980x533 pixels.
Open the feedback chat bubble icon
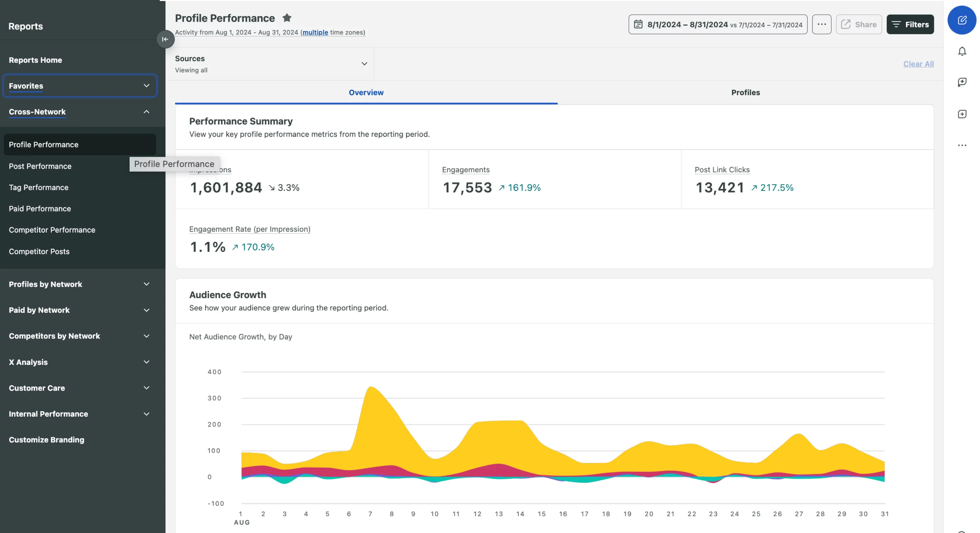962,82
